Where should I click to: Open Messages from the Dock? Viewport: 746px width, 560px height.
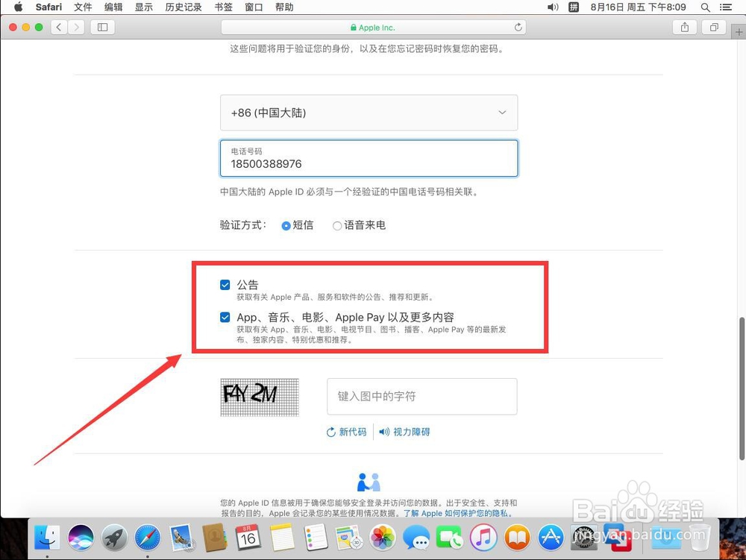[x=416, y=538]
